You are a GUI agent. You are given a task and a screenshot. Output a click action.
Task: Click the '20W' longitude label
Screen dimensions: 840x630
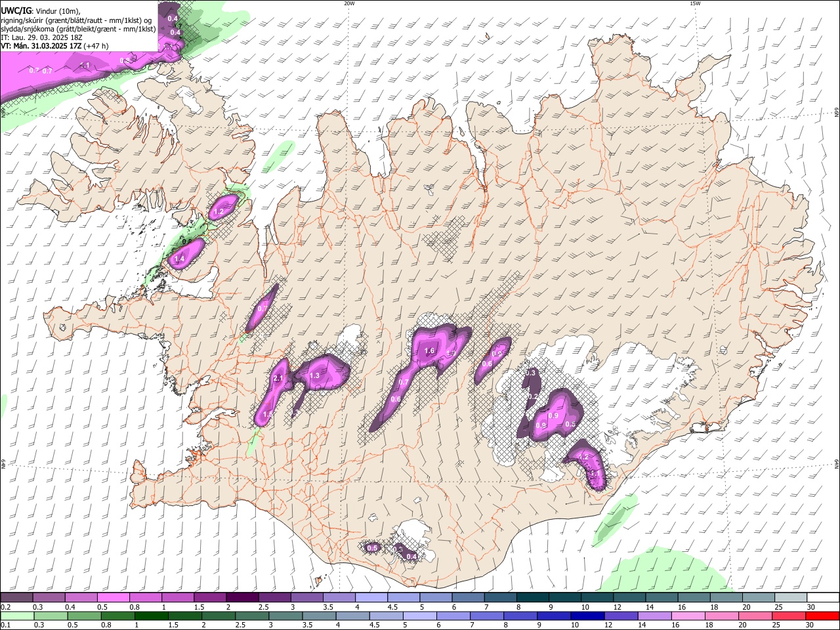pyautogui.click(x=349, y=3)
